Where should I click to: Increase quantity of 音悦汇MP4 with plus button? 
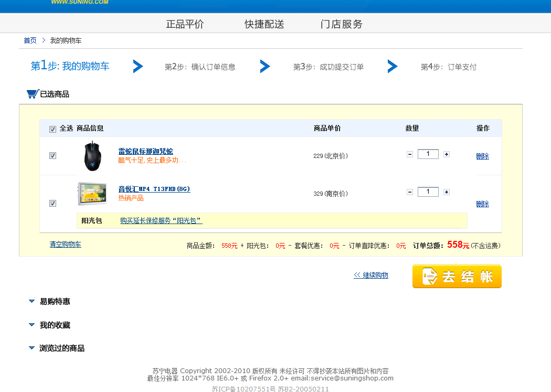point(446,192)
